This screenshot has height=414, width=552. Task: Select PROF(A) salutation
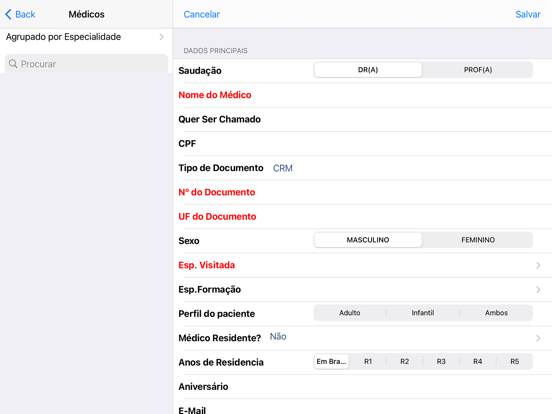(x=478, y=70)
